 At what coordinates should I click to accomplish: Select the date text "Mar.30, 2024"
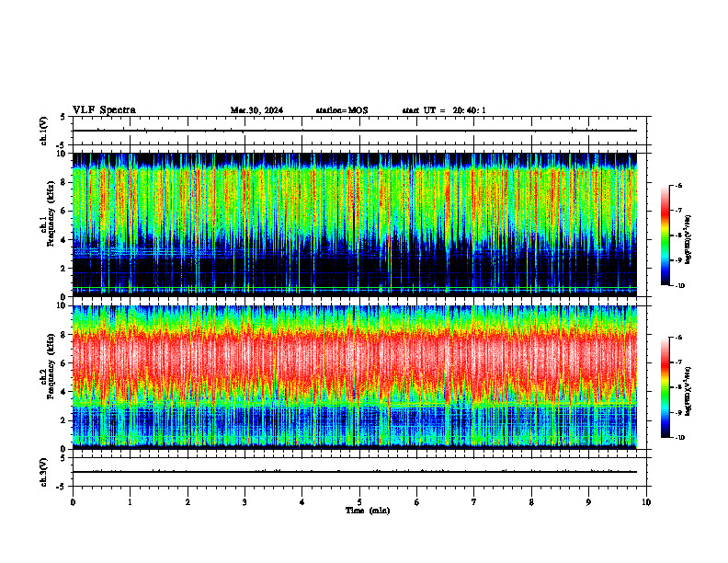click(256, 110)
